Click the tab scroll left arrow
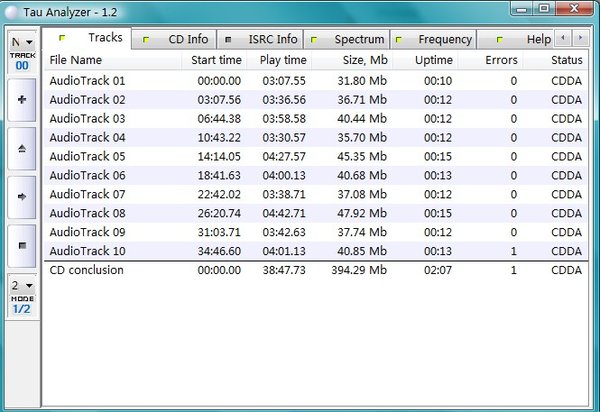Image resolution: width=600 pixels, height=412 pixels. 562,38
